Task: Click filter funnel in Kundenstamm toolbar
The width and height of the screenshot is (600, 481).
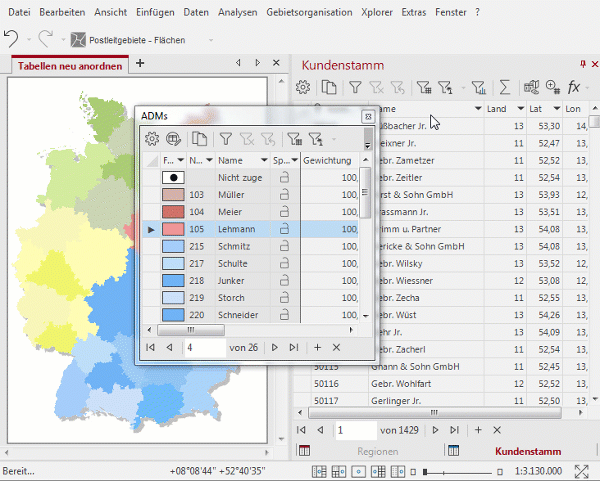Action: 355,87
